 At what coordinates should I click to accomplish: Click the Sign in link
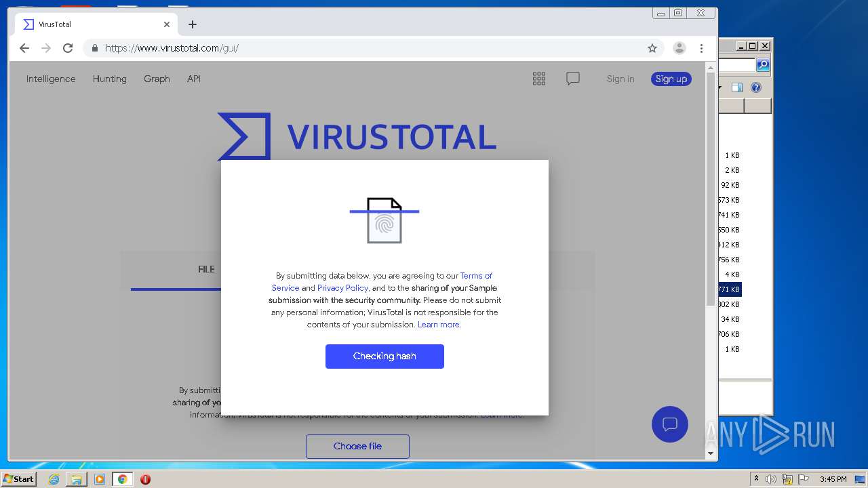click(620, 79)
